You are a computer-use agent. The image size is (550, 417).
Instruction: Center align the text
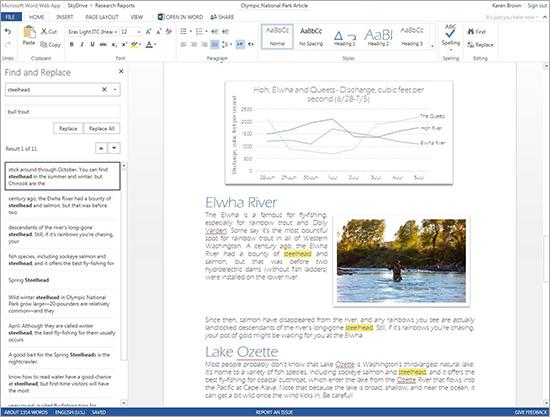coord(194,45)
